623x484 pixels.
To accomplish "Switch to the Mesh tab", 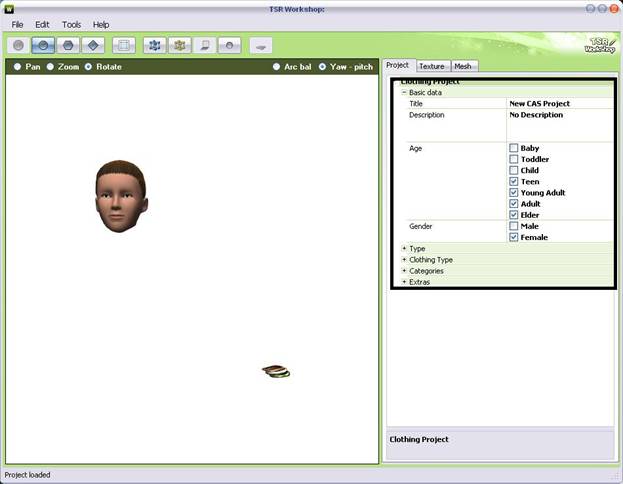I will (463, 66).
